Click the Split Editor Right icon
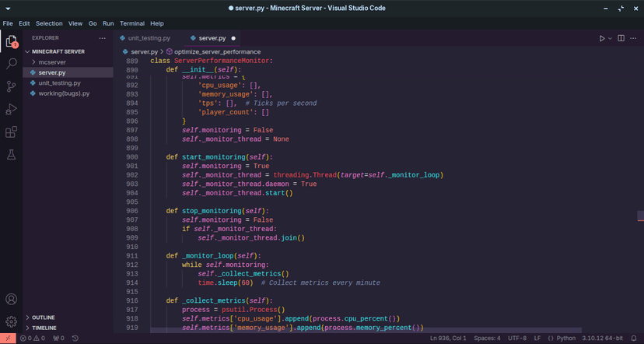Screen dimensions: 644x344 pyautogui.click(x=621, y=38)
